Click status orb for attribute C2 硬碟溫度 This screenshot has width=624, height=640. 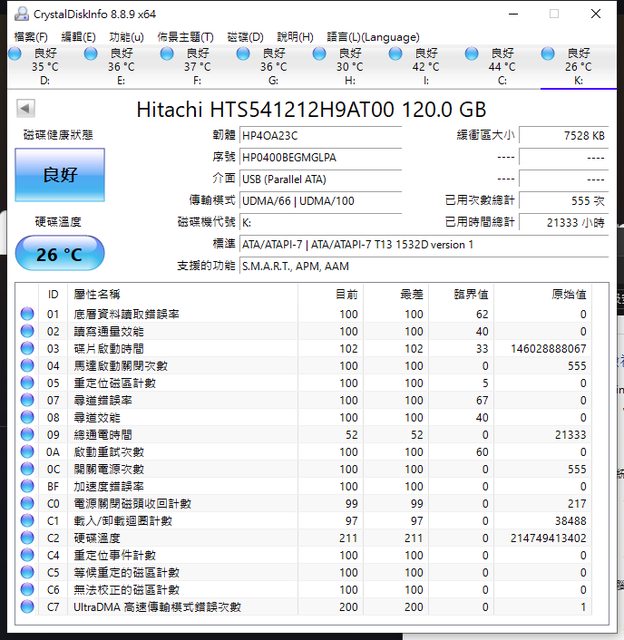pos(27,538)
